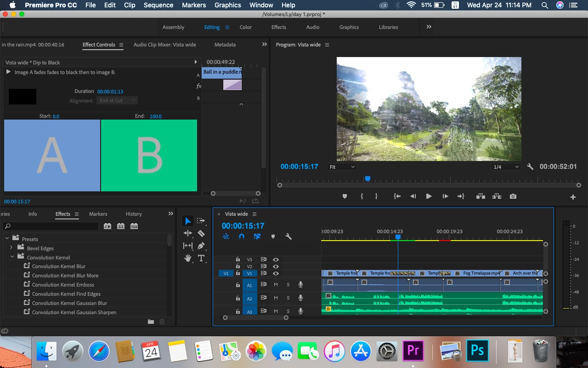Add a marker in the timeline panel

pyautogui.click(x=273, y=236)
